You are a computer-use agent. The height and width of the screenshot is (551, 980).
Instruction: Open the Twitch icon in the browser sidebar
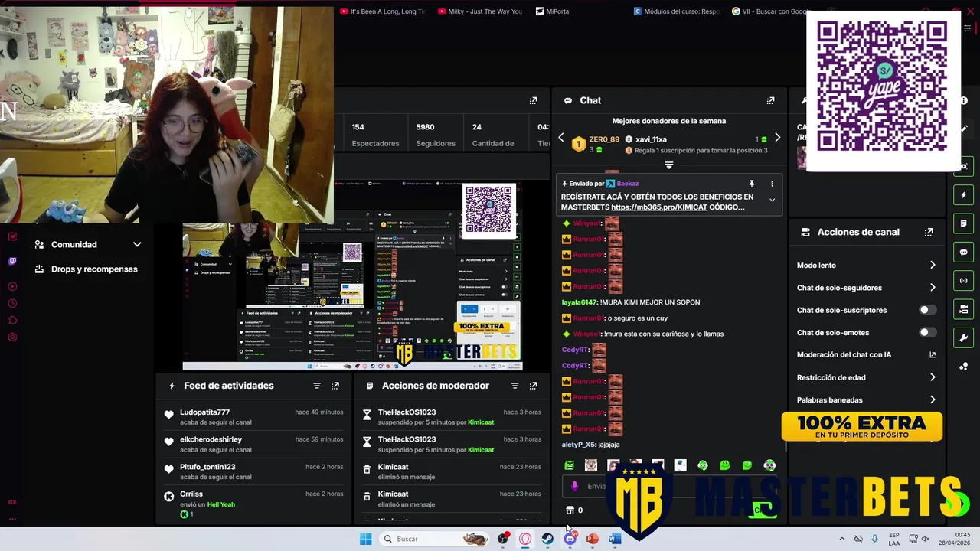click(x=12, y=261)
